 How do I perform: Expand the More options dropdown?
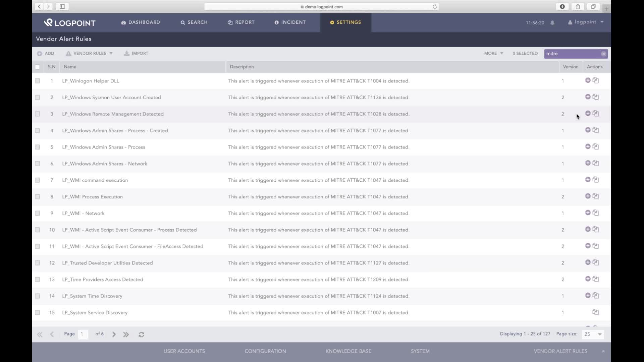point(493,53)
